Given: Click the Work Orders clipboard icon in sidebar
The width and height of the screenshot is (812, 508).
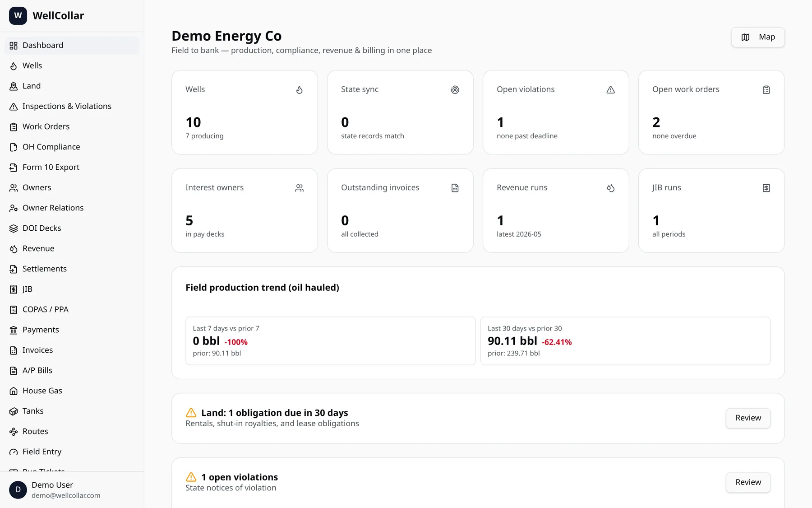Looking at the screenshot, I should 14,127.
